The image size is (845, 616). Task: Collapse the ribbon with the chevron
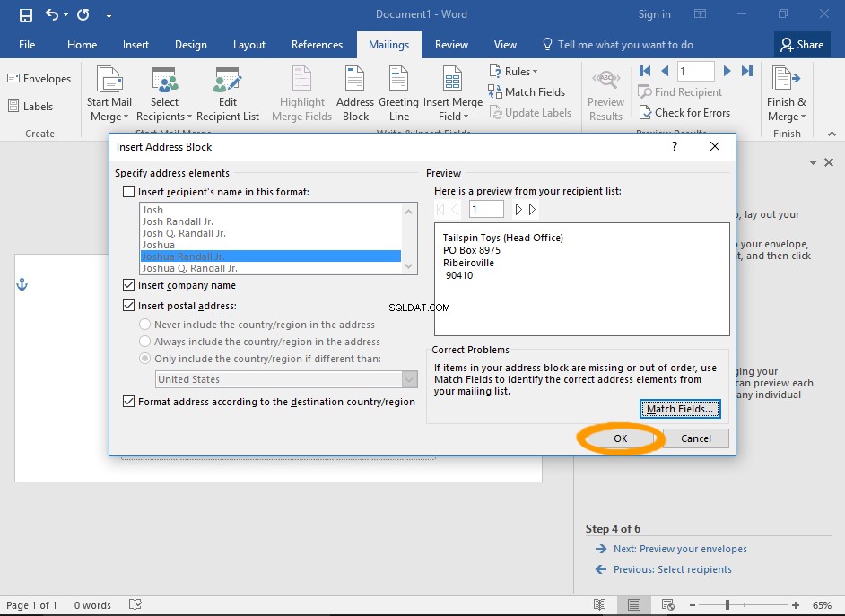pos(832,134)
